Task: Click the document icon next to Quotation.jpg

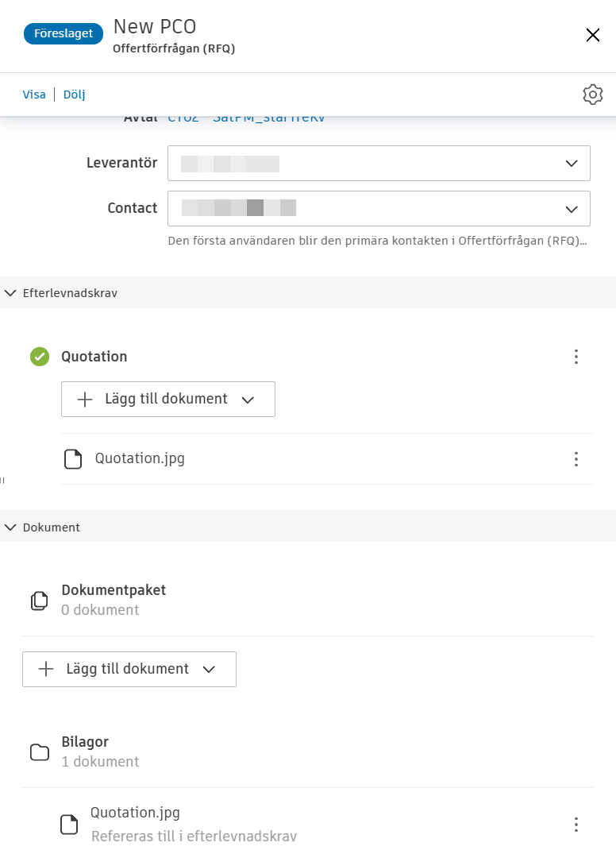Action: tap(73, 458)
